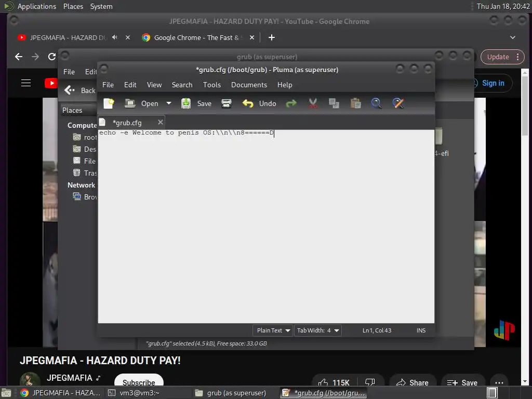Viewport: 532px width, 399px height.
Task: Close the *grub.cfg tab
Action: point(161,122)
